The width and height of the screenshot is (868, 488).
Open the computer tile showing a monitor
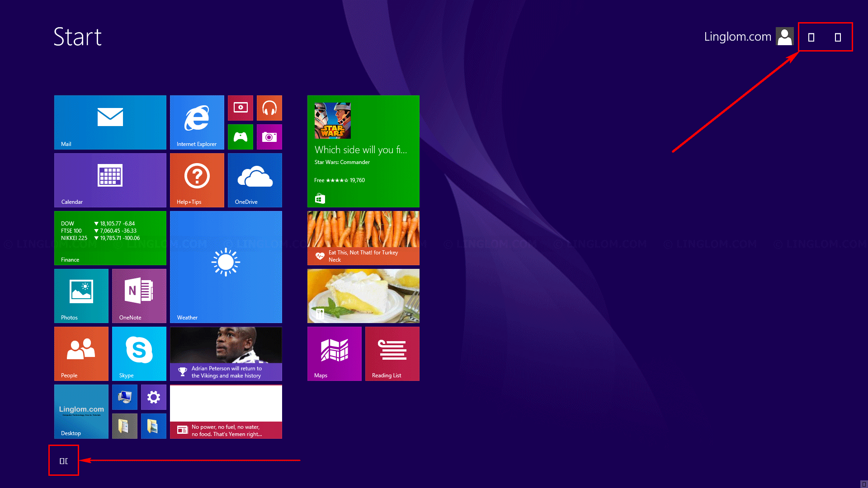(x=124, y=397)
